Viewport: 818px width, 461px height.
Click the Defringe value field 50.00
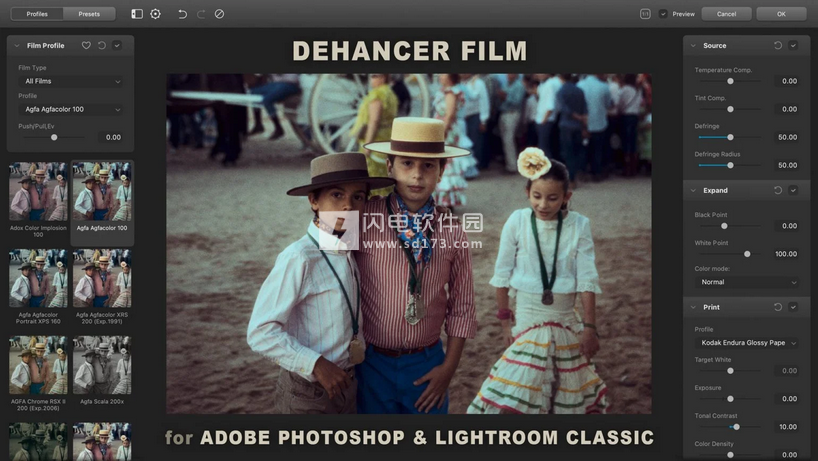(x=787, y=137)
